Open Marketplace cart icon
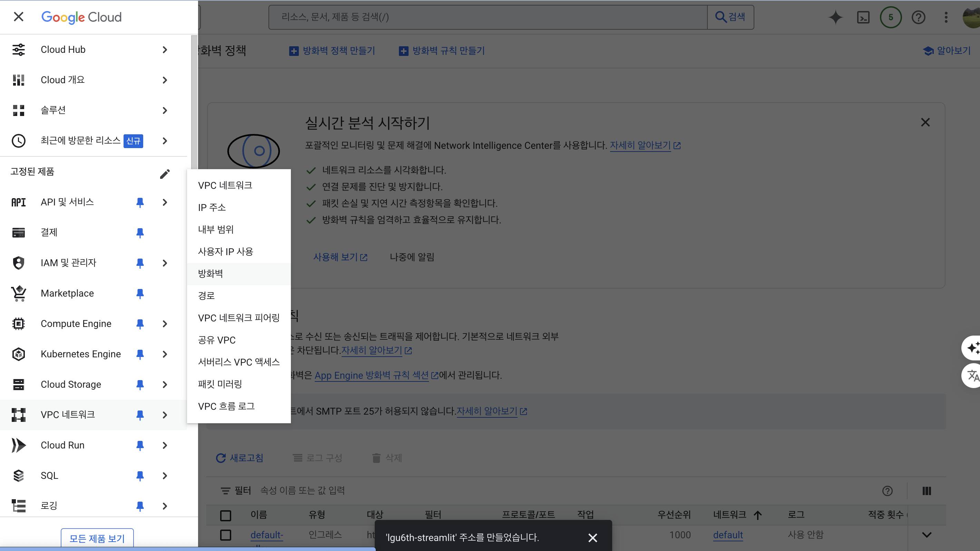The width and height of the screenshot is (980, 551). point(18,293)
